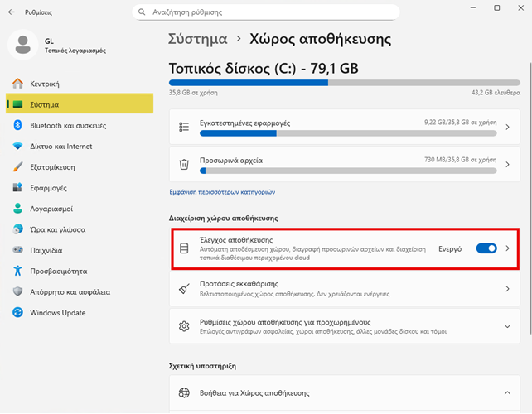
Task: Click the Λογαριασμοί person icon
Action: pos(17,209)
